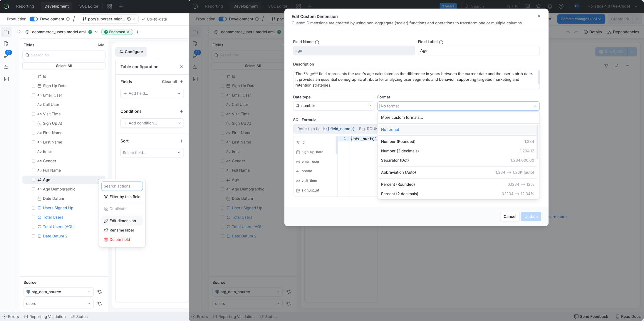Open git changes icon with 35 badge, left window
This screenshot has height=321, width=644.
coord(6,55)
